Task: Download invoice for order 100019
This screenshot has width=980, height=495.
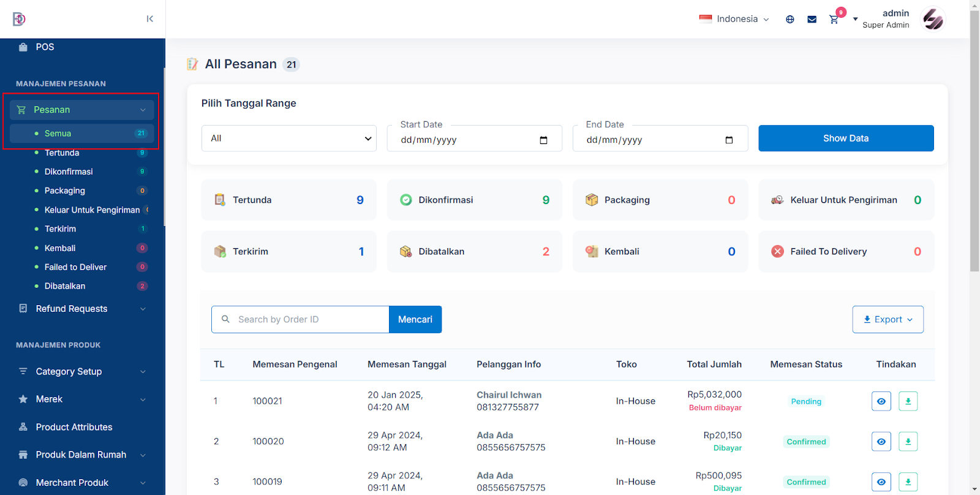Action: (x=908, y=482)
